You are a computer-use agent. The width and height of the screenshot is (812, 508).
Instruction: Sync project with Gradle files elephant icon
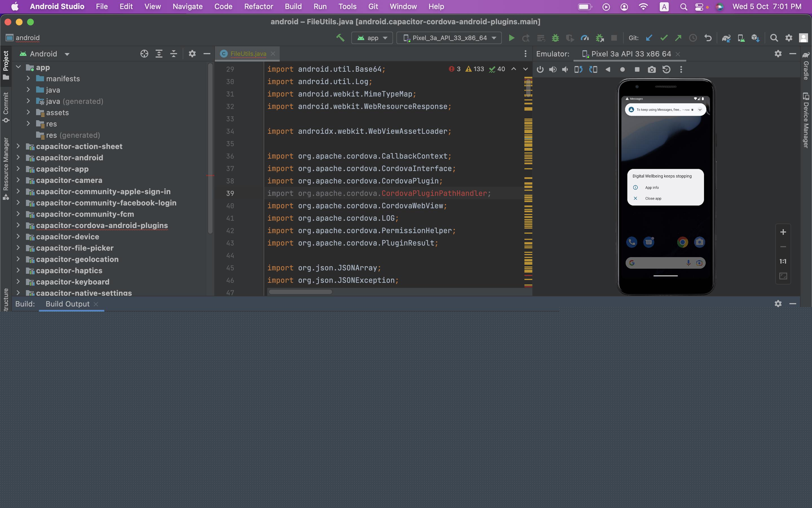[726, 38]
